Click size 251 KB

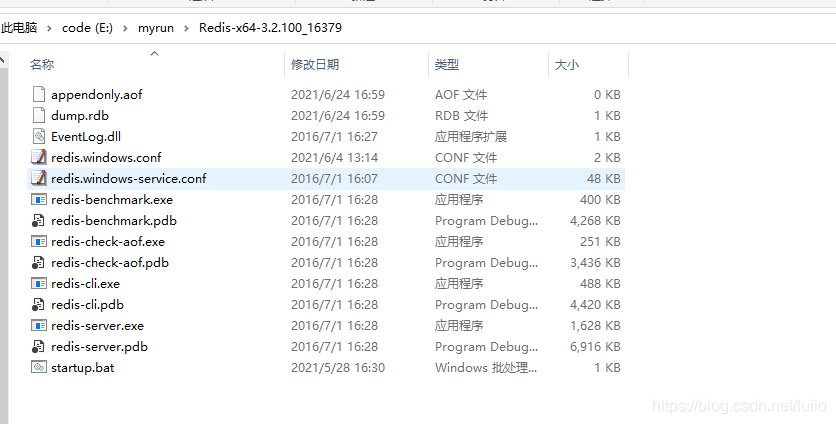(x=600, y=242)
